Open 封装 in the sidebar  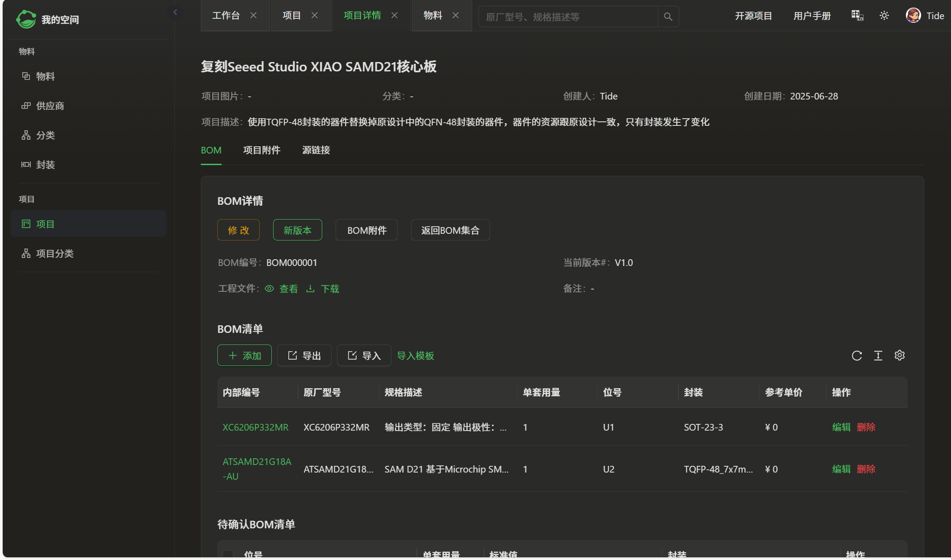(88, 165)
